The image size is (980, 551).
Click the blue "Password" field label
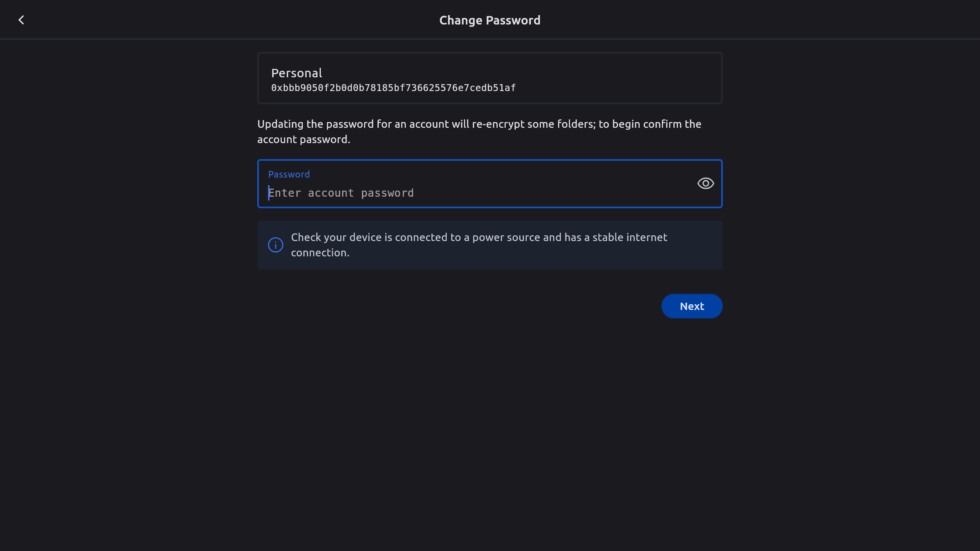click(289, 174)
